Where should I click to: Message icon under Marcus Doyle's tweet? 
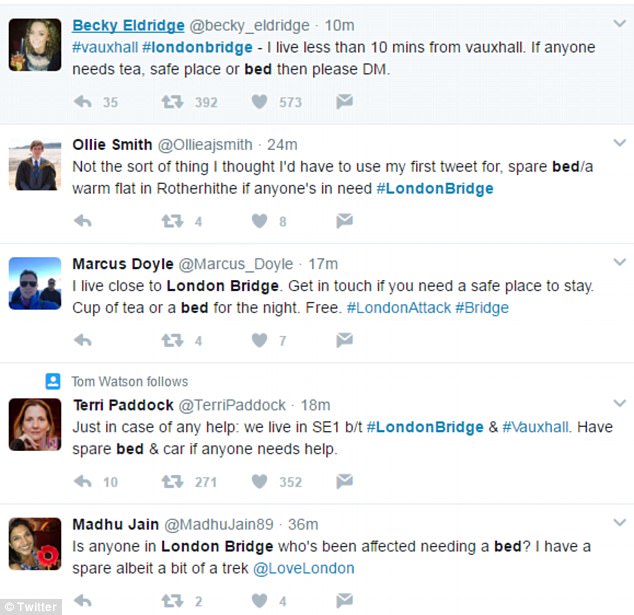tap(343, 341)
